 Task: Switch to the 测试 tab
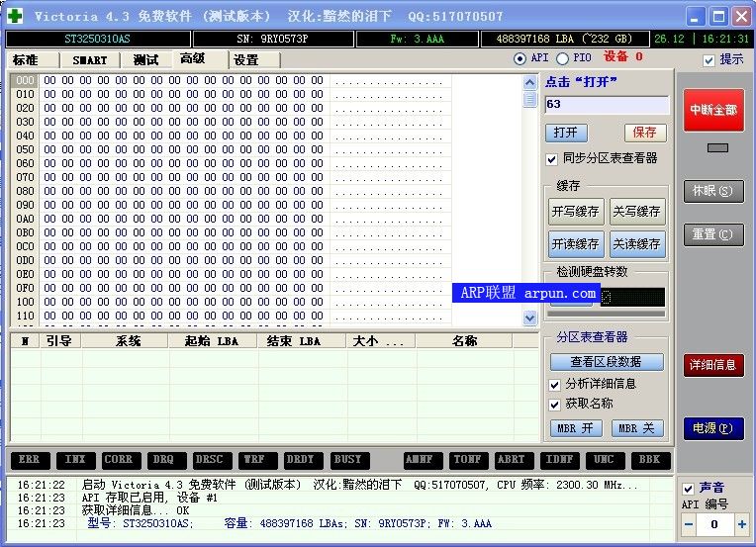(x=146, y=60)
